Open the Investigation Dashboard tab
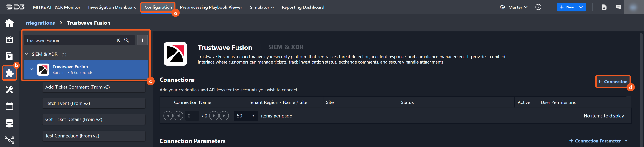Screen dimensions: 644x147 tap(112, 7)
